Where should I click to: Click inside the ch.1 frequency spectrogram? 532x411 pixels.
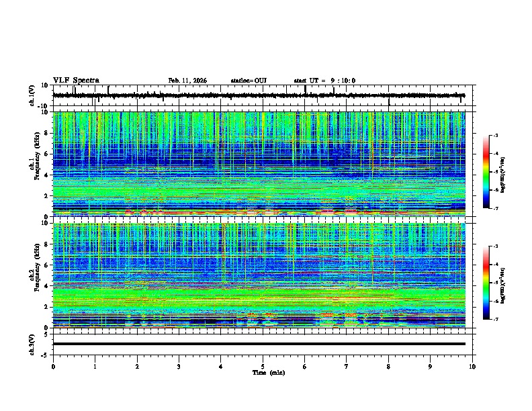coord(259,164)
